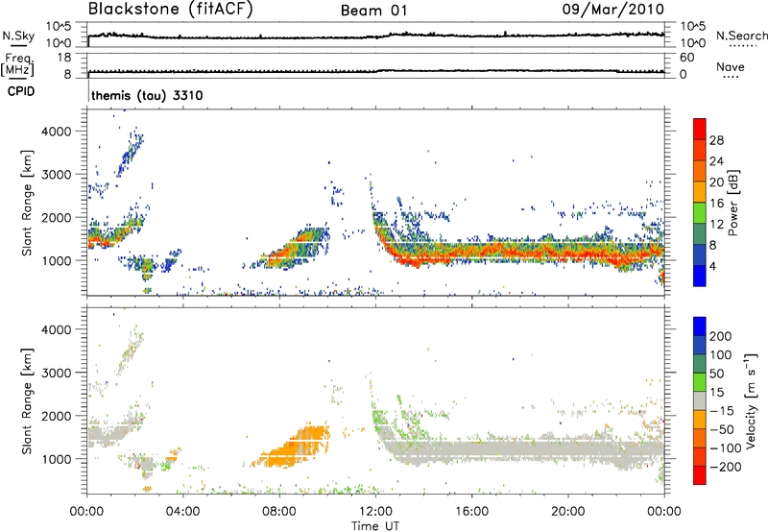768x532 pixels.
Task: Click the 'N.Sky' legend label
Action: (18, 36)
